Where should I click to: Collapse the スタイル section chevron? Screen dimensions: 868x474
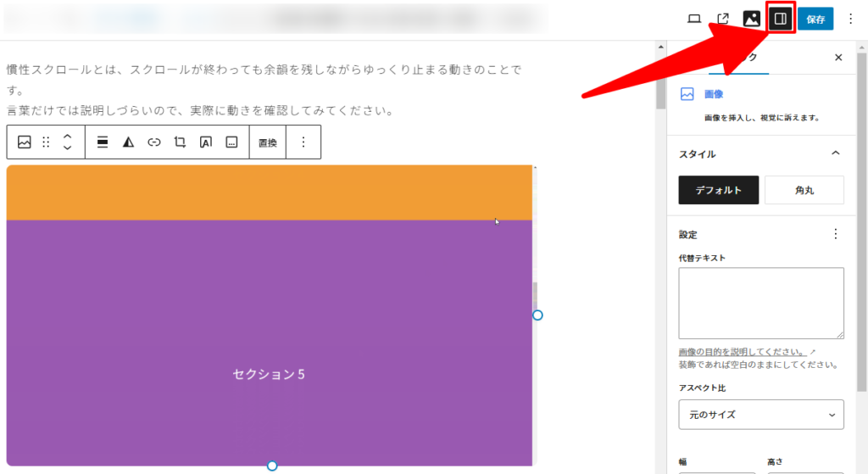836,153
